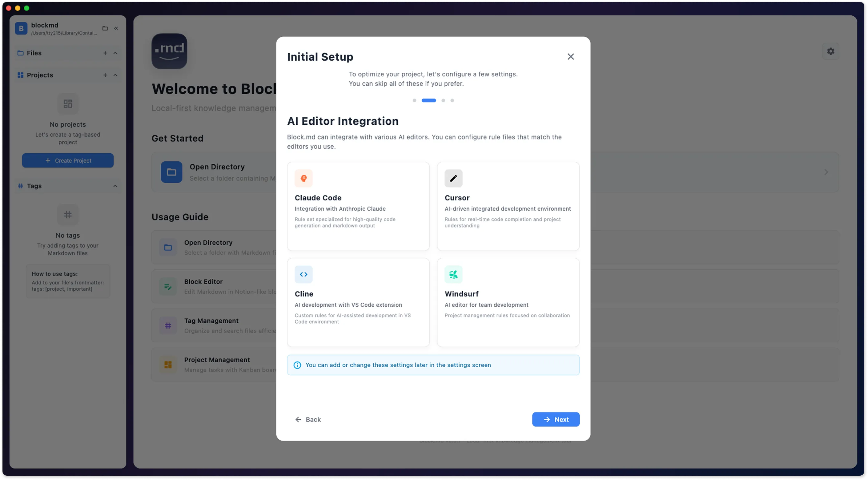The width and height of the screenshot is (868, 480).
Task: Click the 'No tags' text
Action: tap(68, 235)
